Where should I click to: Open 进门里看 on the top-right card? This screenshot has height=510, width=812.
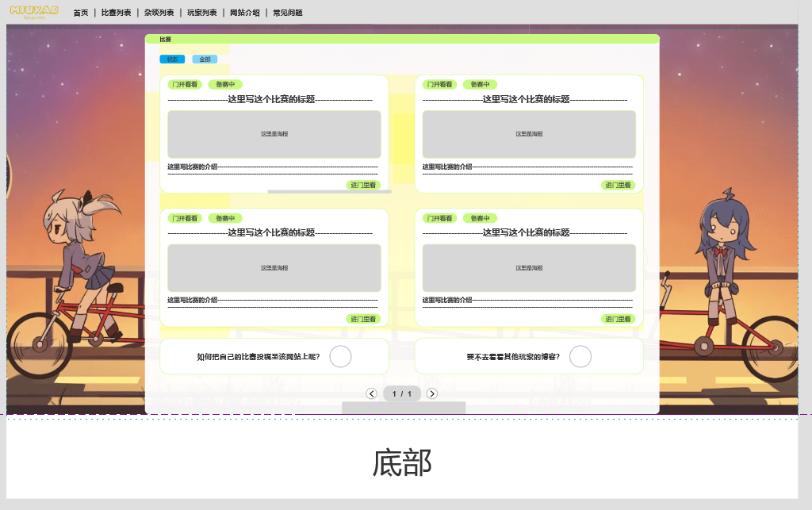pyautogui.click(x=619, y=186)
